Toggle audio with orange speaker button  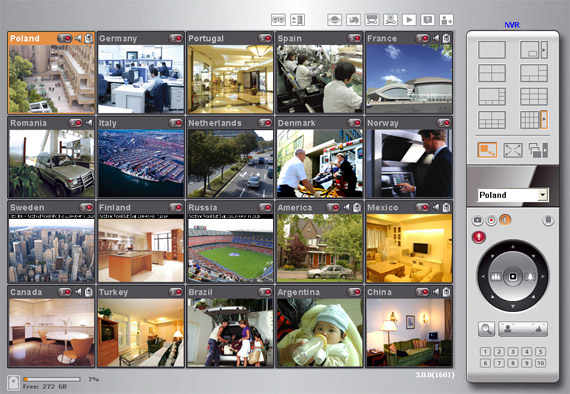tap(505, 220)
